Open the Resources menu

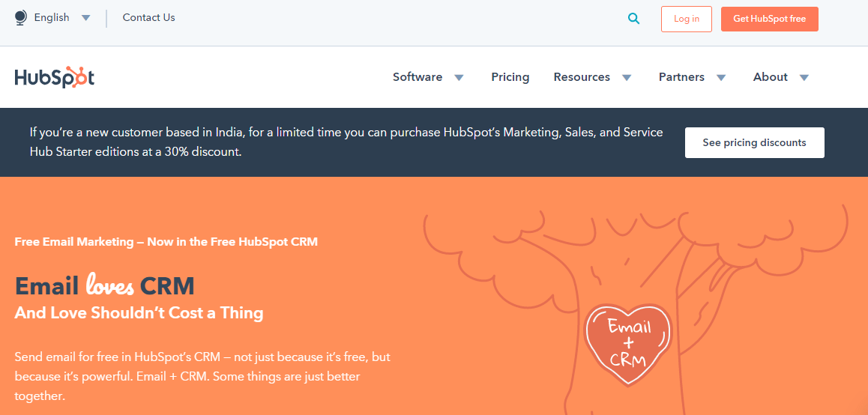(x=582, y=77)
